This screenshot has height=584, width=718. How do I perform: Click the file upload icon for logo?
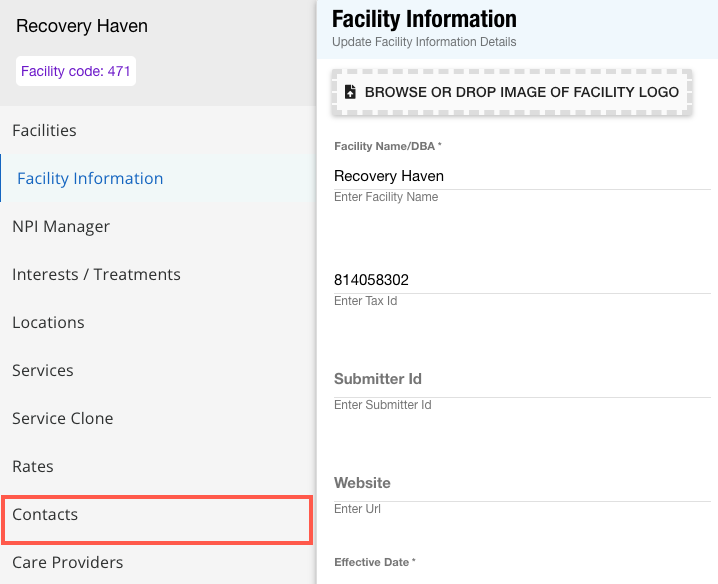pyautogui.click(x=350, y=92)
